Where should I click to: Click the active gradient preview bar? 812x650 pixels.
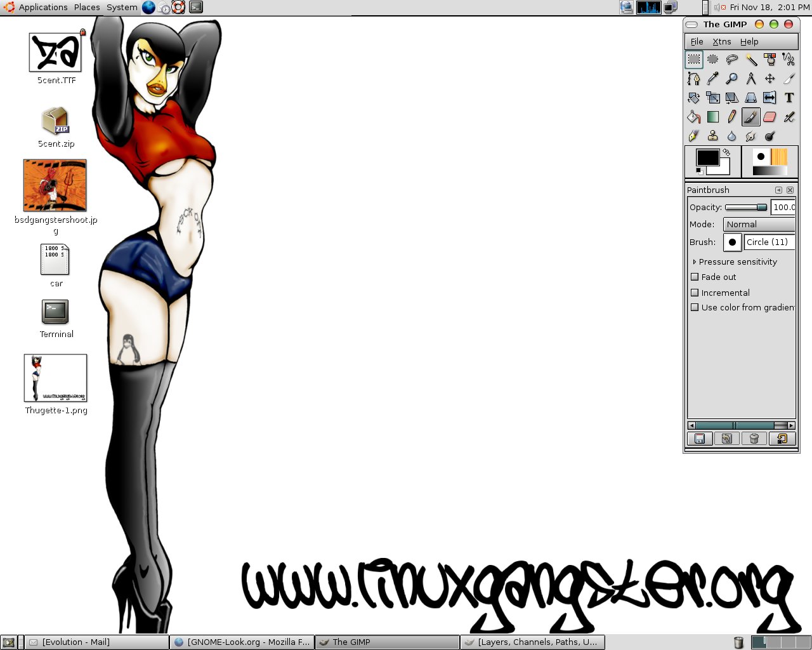(769, 171)
